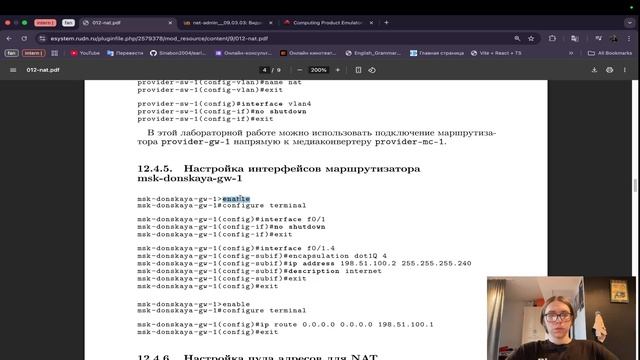Switch to the Computing Product Emulator tab
The width and height of the screenshot is (640, 360).
tap(329, 23)
